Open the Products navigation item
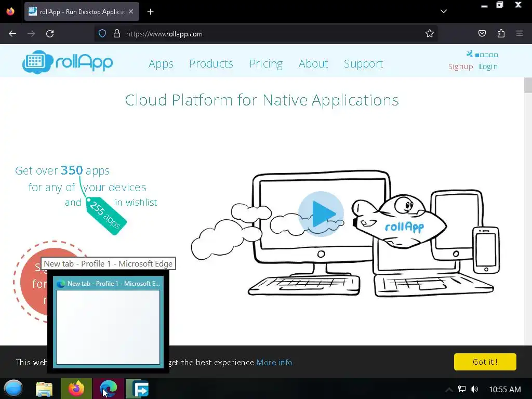 pos(211,64)
